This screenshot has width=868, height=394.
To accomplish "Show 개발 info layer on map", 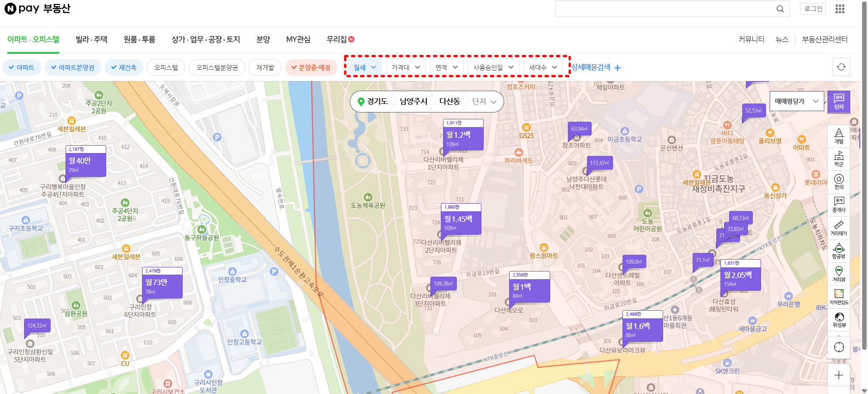I will 839,136.
